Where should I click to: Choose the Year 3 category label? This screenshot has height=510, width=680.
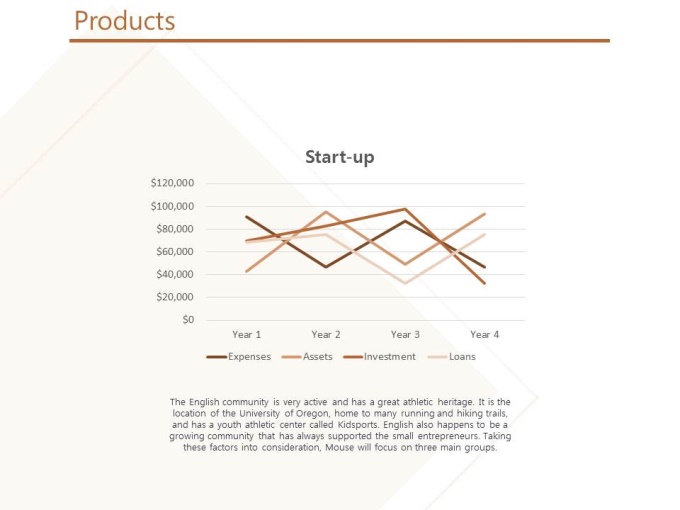[405, 335]
